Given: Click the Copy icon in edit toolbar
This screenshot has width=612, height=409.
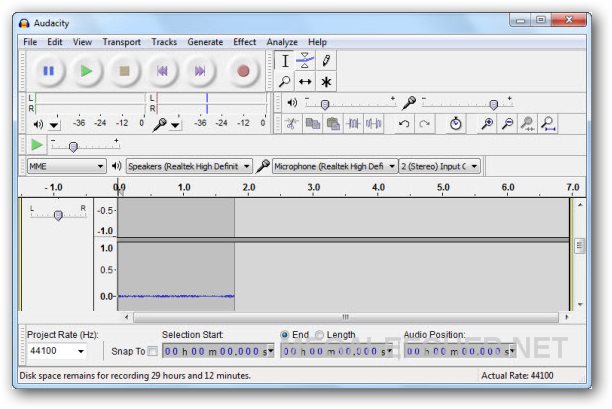Looking at the screenshot, I should pyautogui.click(x=313, y=124).
